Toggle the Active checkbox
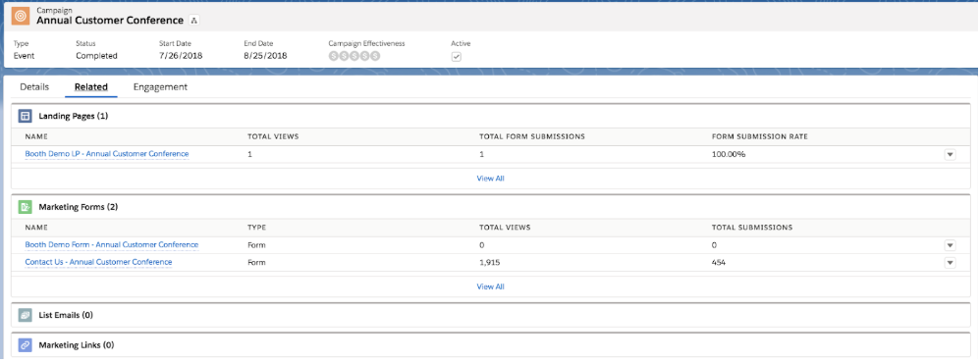This screenshot has height=363, width=980. [457, 56]
